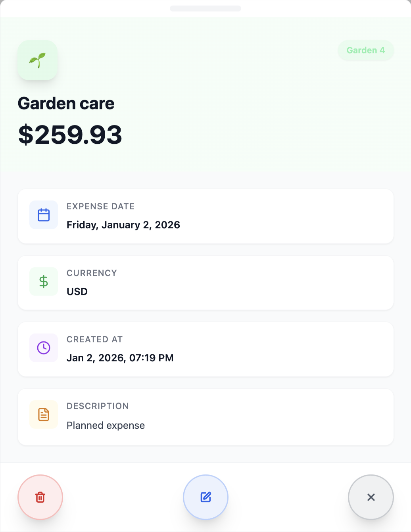Click the green sprout category icon
The height and width of the screenshot is (532, 411).
[x=37, y=60]
